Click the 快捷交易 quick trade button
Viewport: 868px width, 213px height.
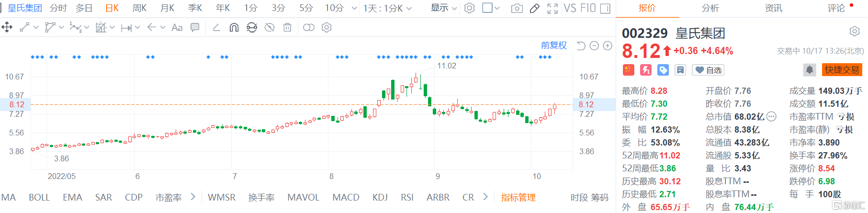click(x=842, y=70)
